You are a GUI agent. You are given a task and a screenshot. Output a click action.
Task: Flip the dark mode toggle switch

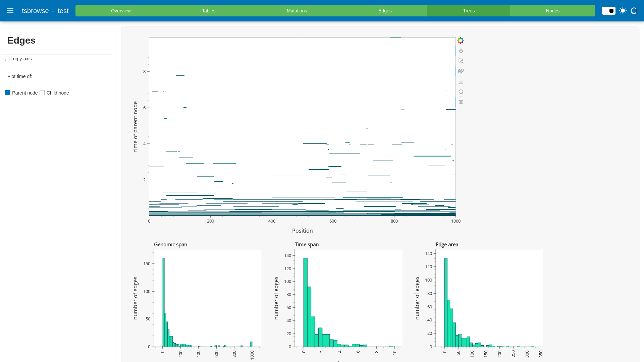[608, 11]
